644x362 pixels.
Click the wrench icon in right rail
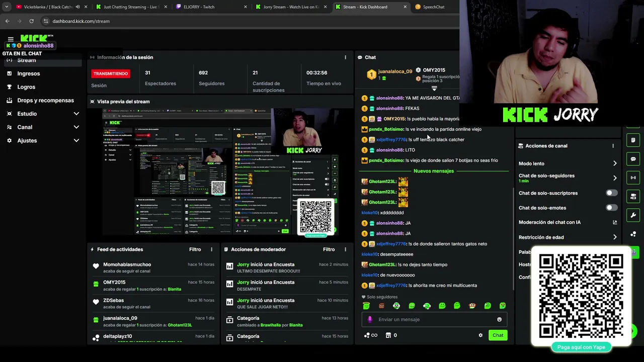633,215
